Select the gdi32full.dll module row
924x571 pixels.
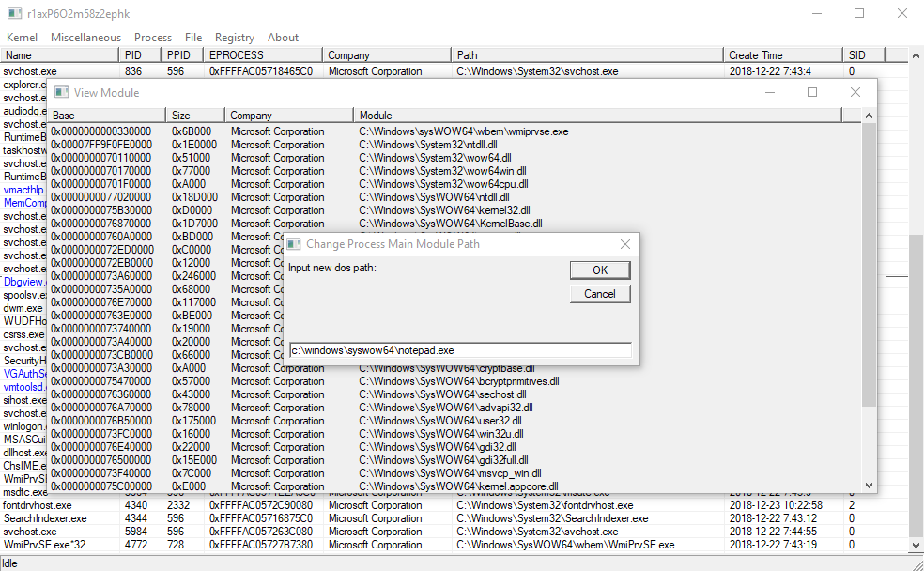454,460
